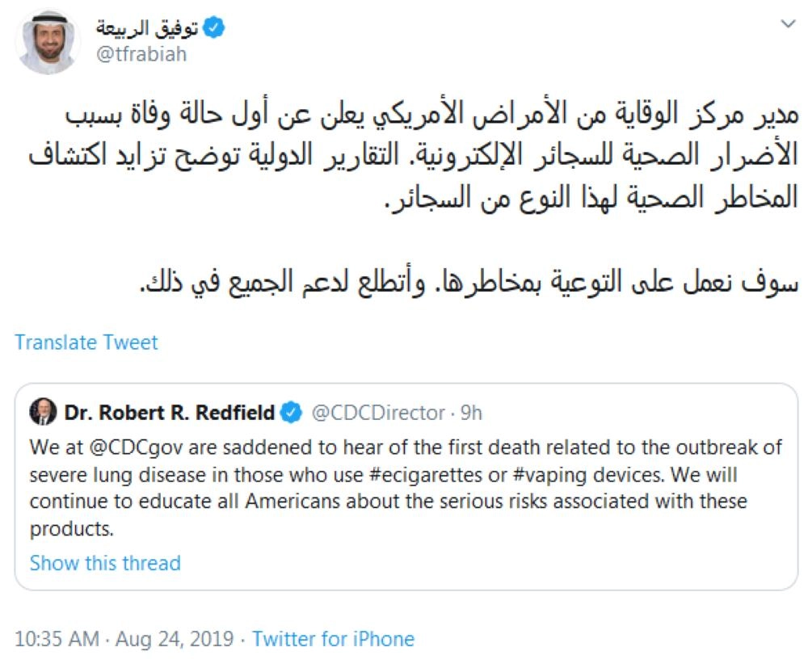Click the 9h timestamp of quoted tweet
Viewport: 808px width, 672px height.
(471, 413)
